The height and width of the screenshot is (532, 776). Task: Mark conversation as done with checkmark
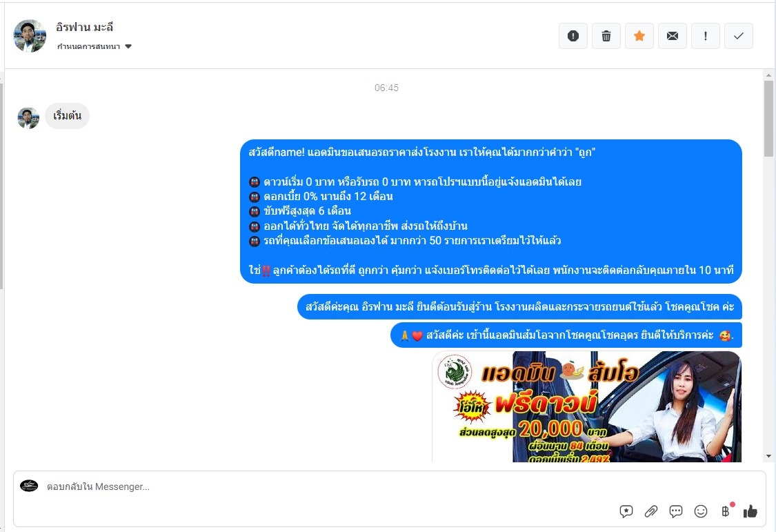coord(739,36)
